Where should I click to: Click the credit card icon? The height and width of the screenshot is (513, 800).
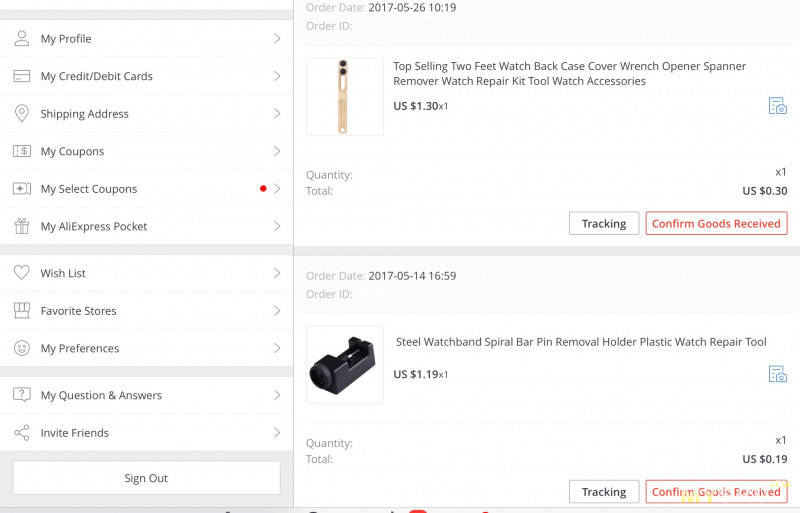21,76
